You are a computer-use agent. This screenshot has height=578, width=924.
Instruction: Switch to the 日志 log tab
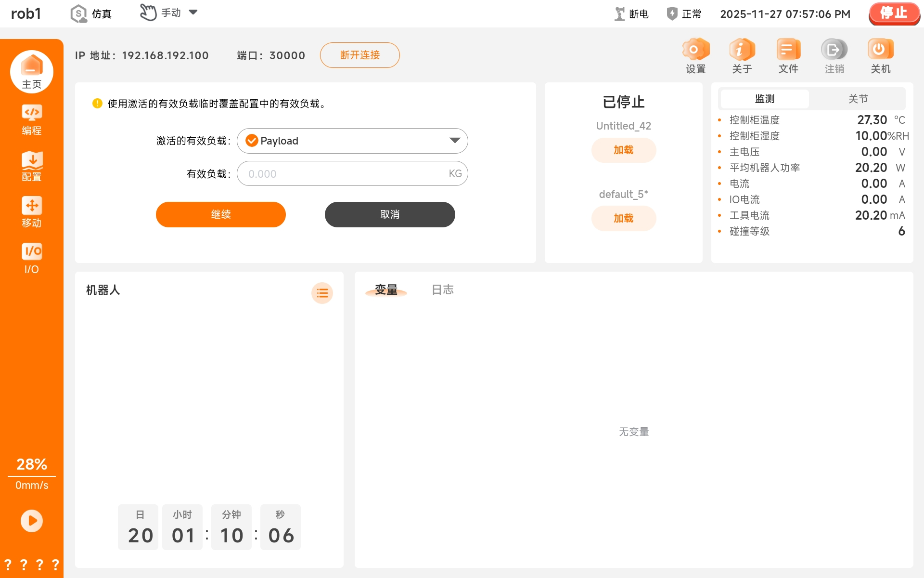[442, 289]
